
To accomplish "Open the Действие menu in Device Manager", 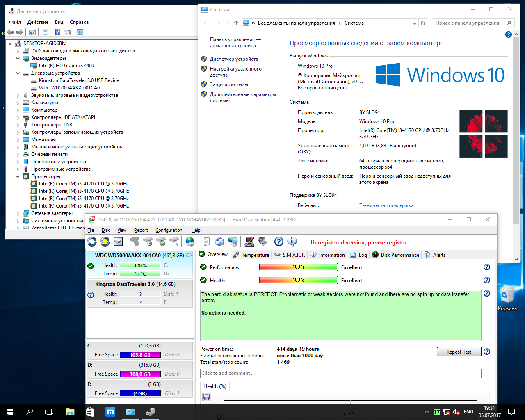I will point(38,22).
